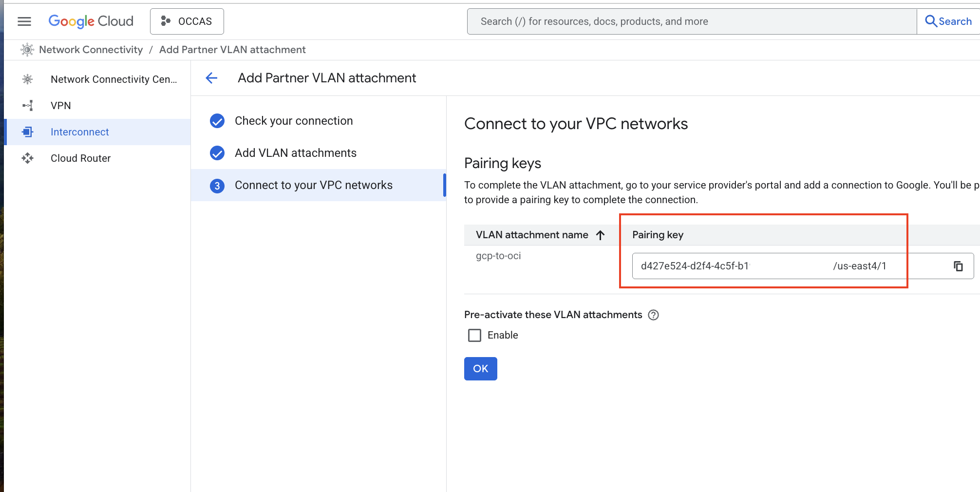Copy the pairing key to clipboard
Viewport: 980px width, 492px height.
958,266
